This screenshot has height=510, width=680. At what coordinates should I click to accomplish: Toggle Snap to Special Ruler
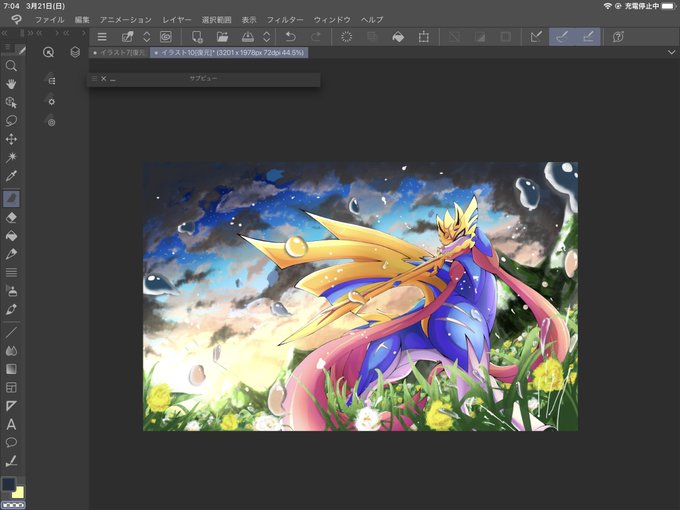pyautogui.click(x=562, y=37)
